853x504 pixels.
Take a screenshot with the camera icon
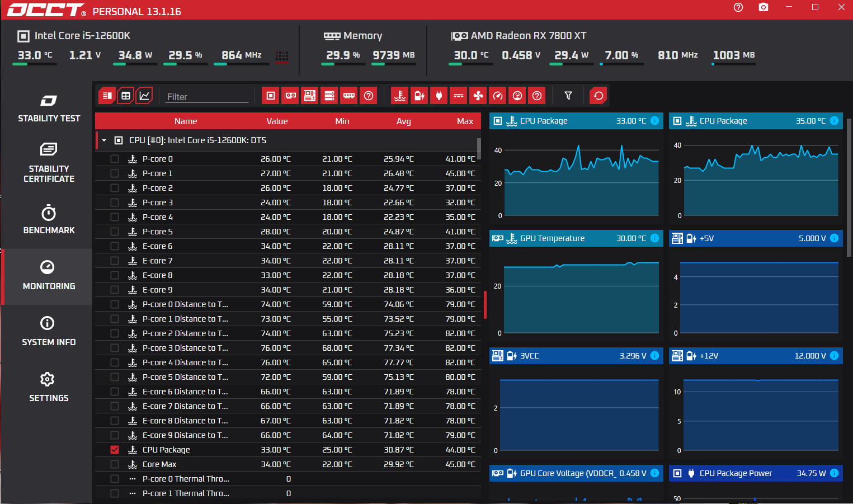pyautogui.click(x=764, y=7)
